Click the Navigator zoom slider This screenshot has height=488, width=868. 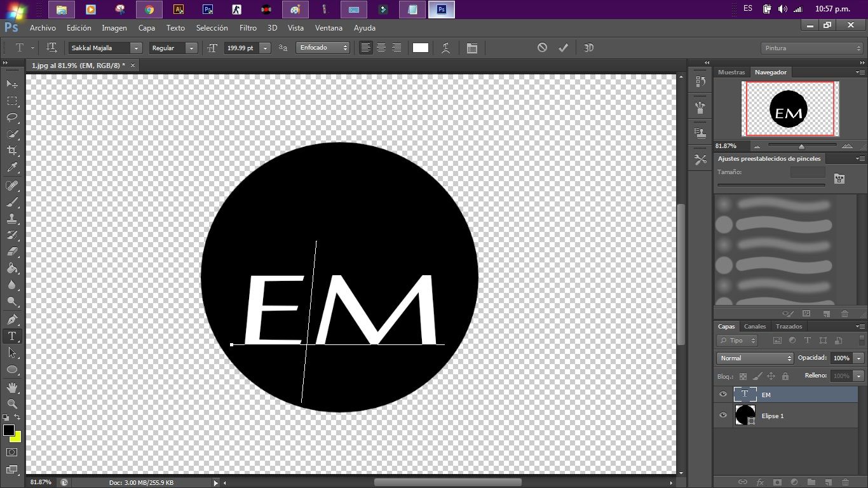801,146
